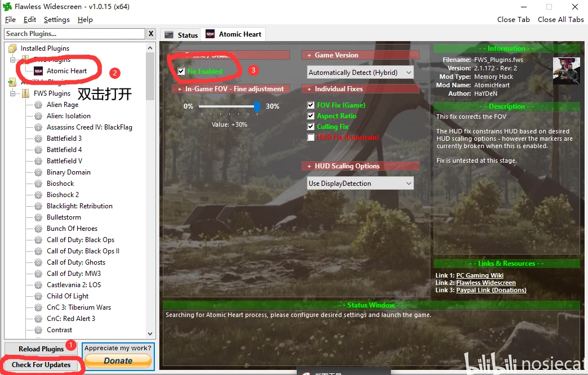Click the Search Plugins input field
This screenshot has width=588, height=375.
74,34
